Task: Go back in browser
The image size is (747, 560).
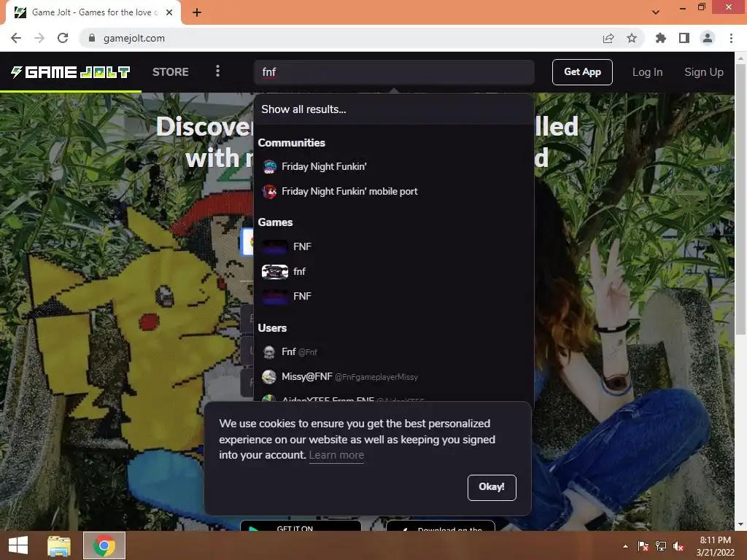Action: click(x=16, y=38)
